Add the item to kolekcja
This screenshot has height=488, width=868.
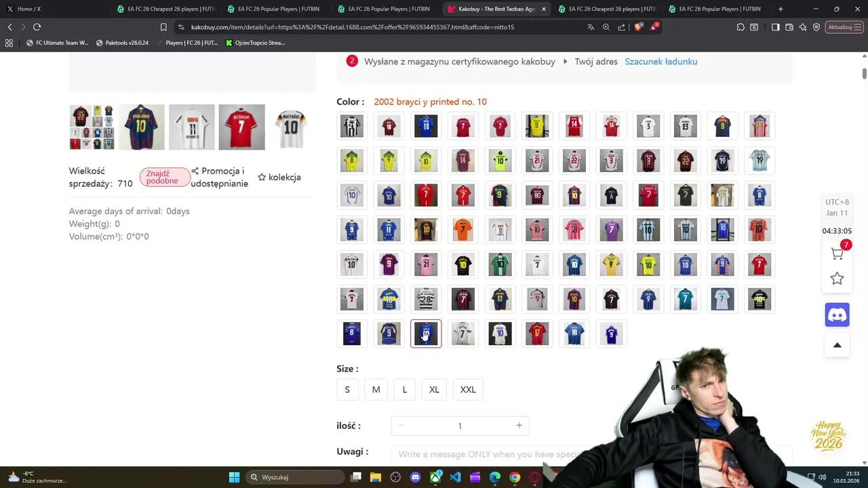coord(279,178)
